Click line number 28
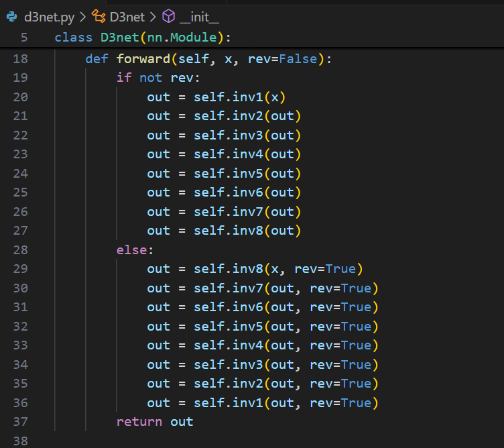This screenshot has height=448, width=504. tap(20, 250)
